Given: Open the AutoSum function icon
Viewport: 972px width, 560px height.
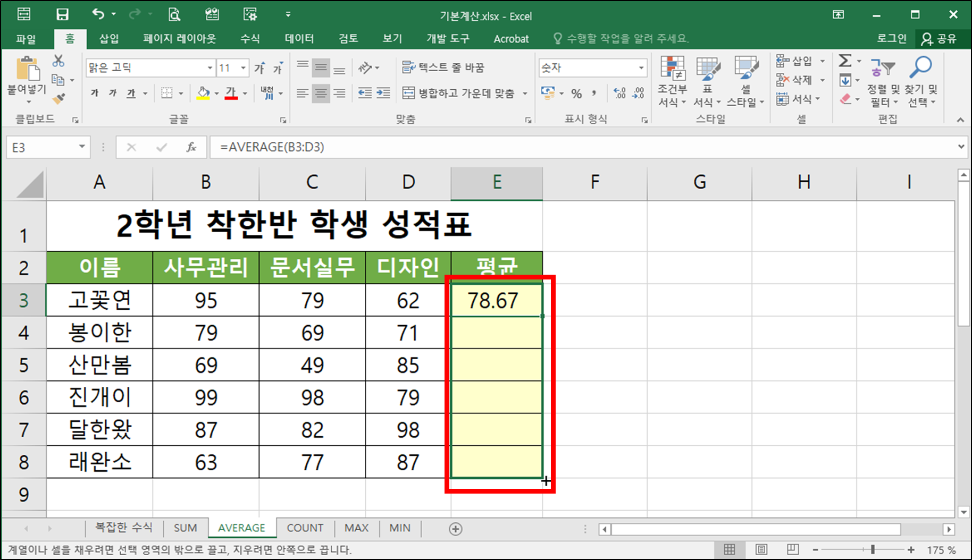Looking at the screenshot, I should click(x=844, y=61).
